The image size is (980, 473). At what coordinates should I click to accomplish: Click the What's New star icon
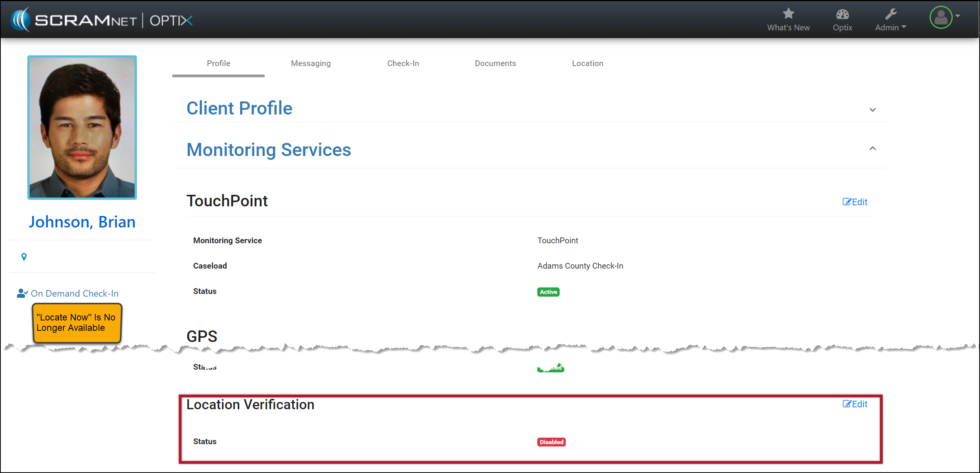tap(788, 14)
